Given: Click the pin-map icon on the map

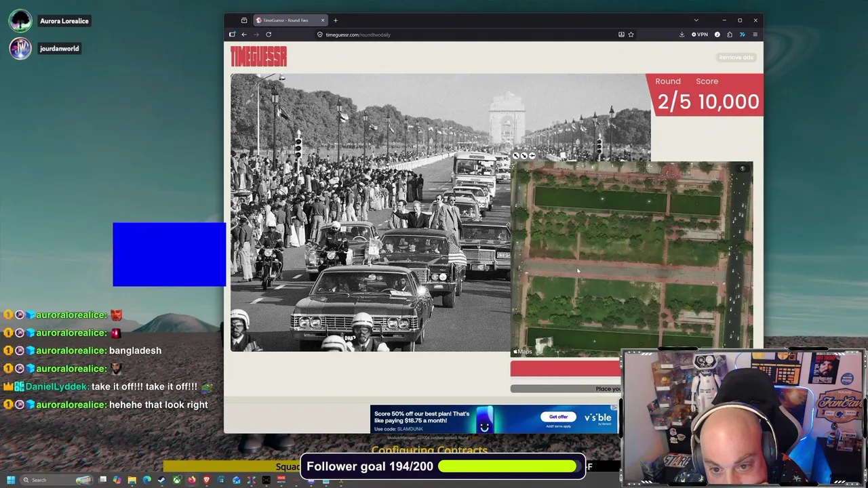Looking at the screenshot, I should 532,156.
